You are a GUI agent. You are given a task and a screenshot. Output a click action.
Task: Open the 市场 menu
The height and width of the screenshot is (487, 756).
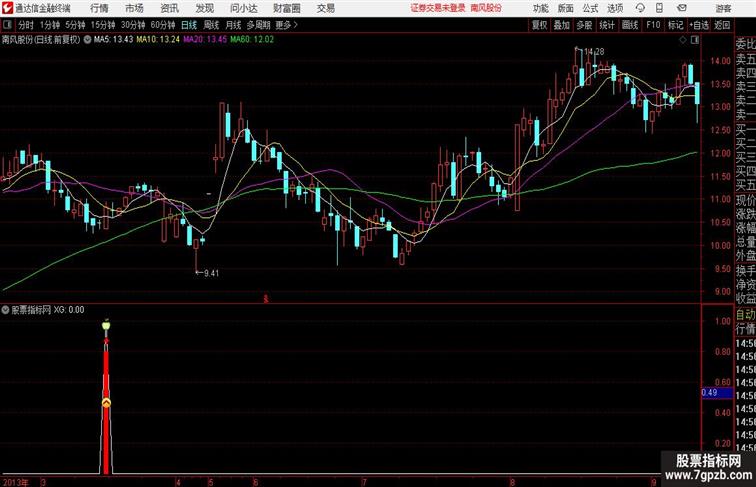[x=135, y=8]
